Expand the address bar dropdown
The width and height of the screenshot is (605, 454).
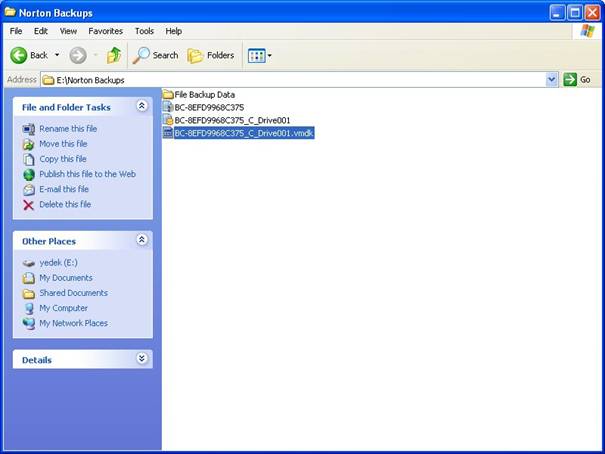point(552,80)
